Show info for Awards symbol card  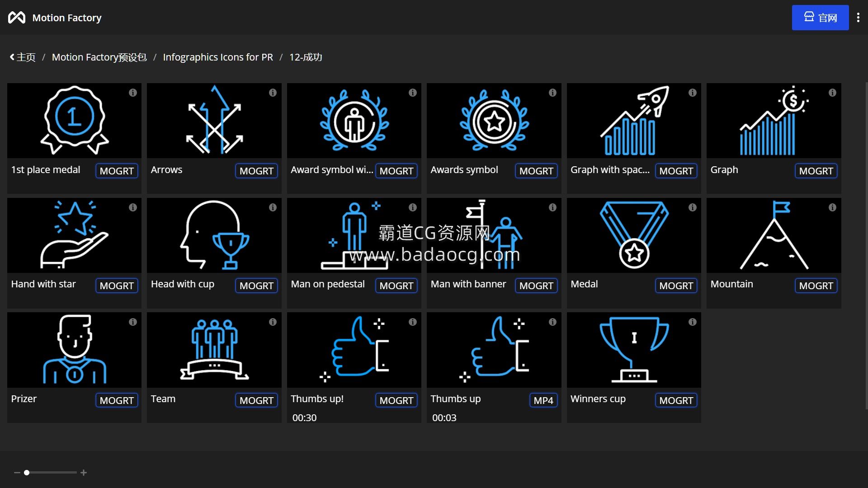click(552, 93)
